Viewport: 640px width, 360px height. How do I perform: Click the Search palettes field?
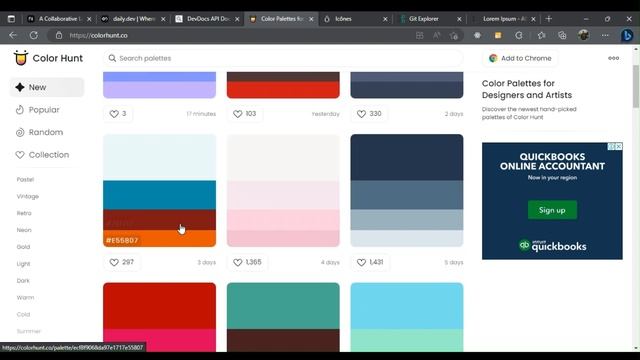(x=283, y=58)
